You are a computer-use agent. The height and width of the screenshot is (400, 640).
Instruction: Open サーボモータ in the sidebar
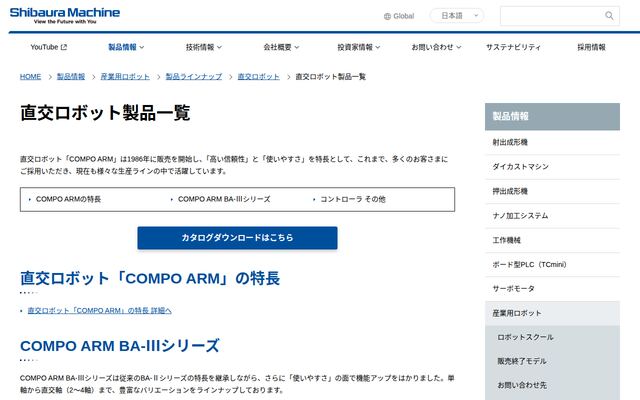[x=552, y=289]
